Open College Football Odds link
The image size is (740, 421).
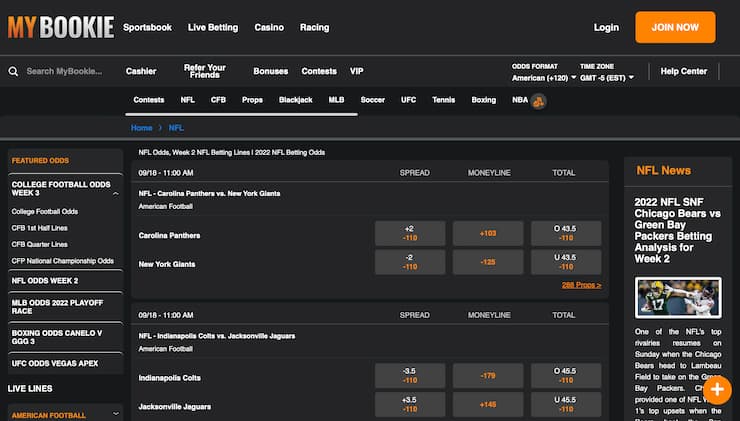tap(45, 211)
